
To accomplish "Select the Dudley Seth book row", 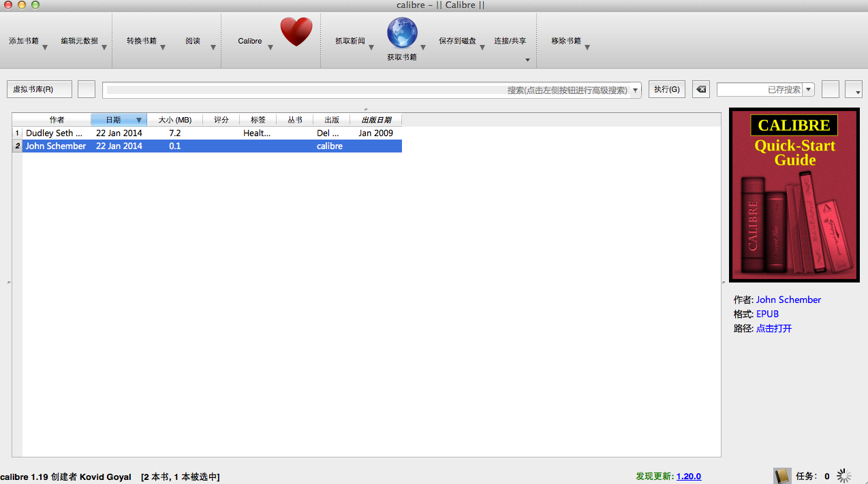I will (x=212, y=133).
